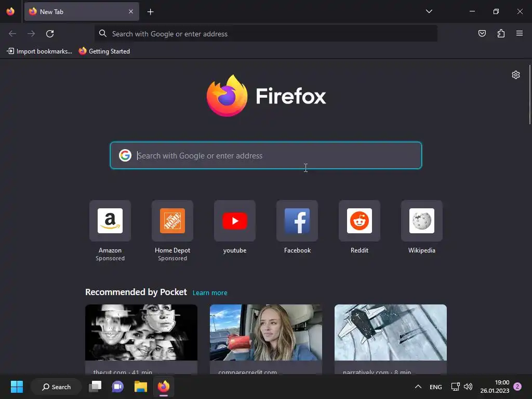Close the New Tab tab
The image size is (532, 399).
(131, 11)
